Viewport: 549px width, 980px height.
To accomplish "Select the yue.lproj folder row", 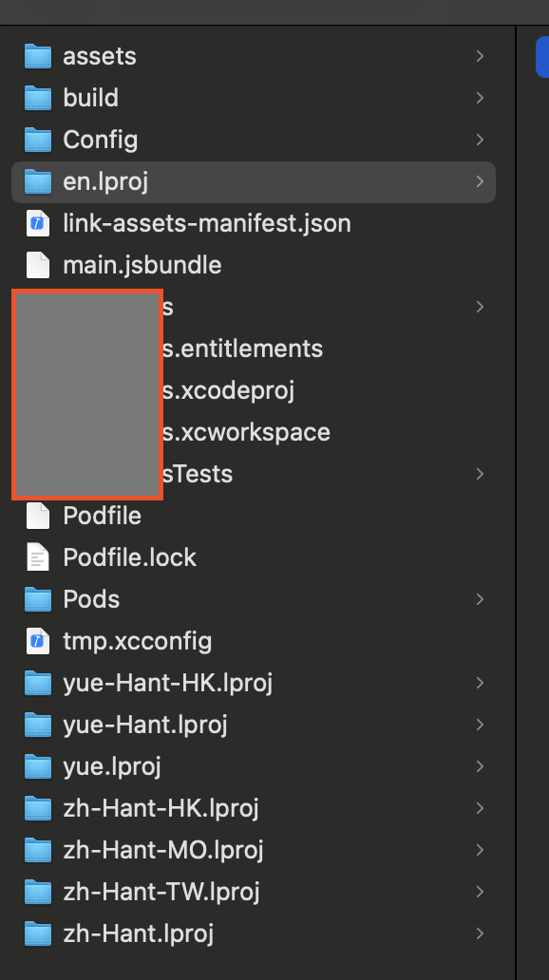I will pos(254,767).
